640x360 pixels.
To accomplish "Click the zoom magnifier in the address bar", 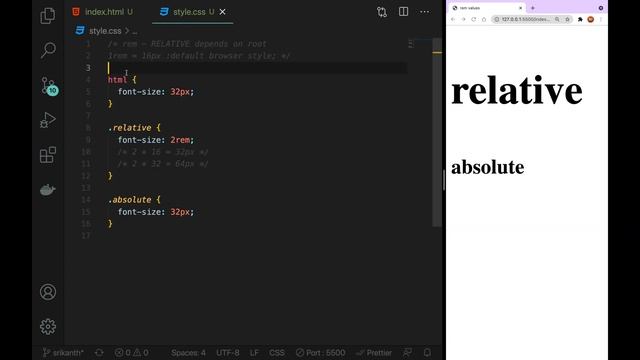I will coord(557,19).
